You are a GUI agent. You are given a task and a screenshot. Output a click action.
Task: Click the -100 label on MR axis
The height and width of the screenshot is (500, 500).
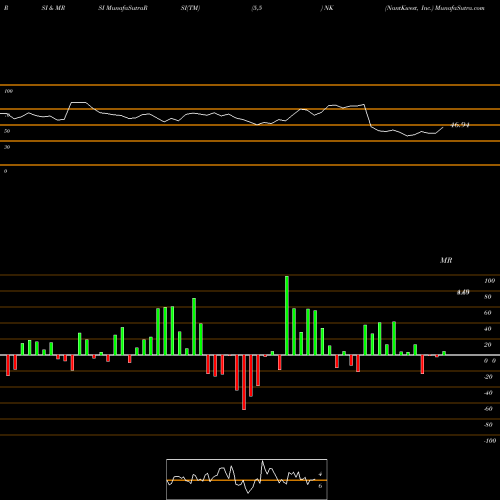tap(490, 441)
